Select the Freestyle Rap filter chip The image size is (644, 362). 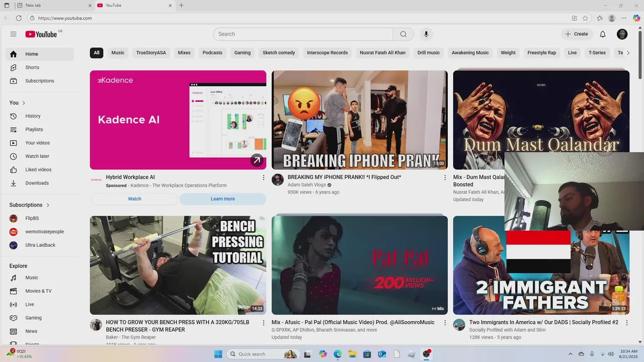click(542, 53)
